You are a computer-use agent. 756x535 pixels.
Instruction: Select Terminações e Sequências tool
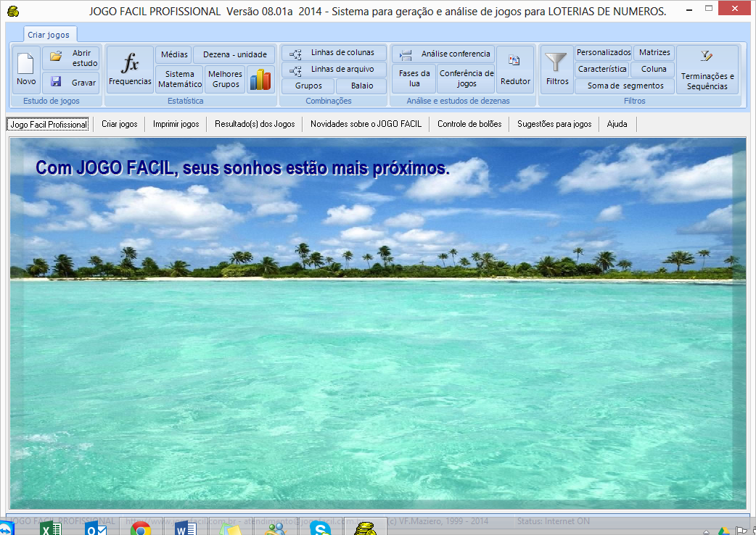pyautogui.click(x=707, y=70)
